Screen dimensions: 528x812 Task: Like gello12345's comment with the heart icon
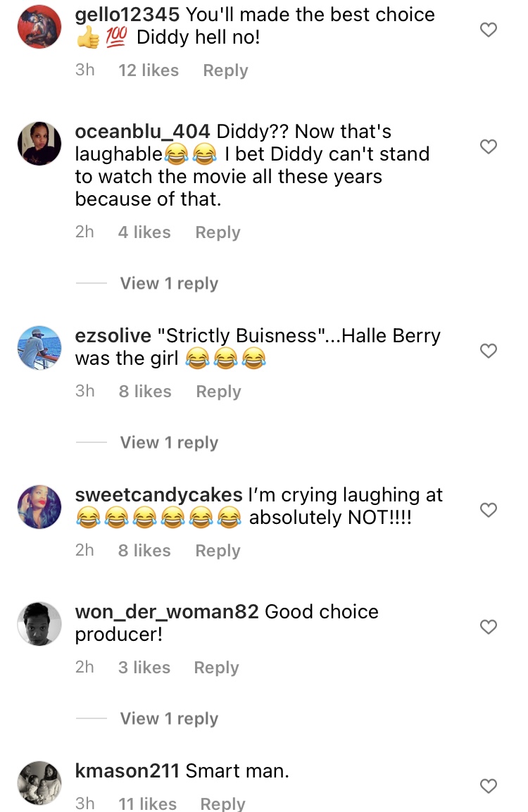point(489,30)
